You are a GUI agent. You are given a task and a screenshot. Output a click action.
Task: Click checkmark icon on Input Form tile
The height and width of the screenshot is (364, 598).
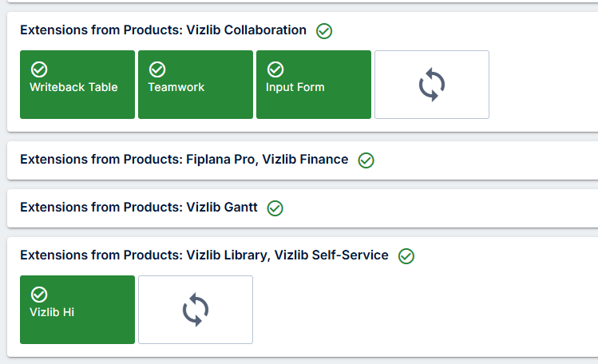point(275,69)
